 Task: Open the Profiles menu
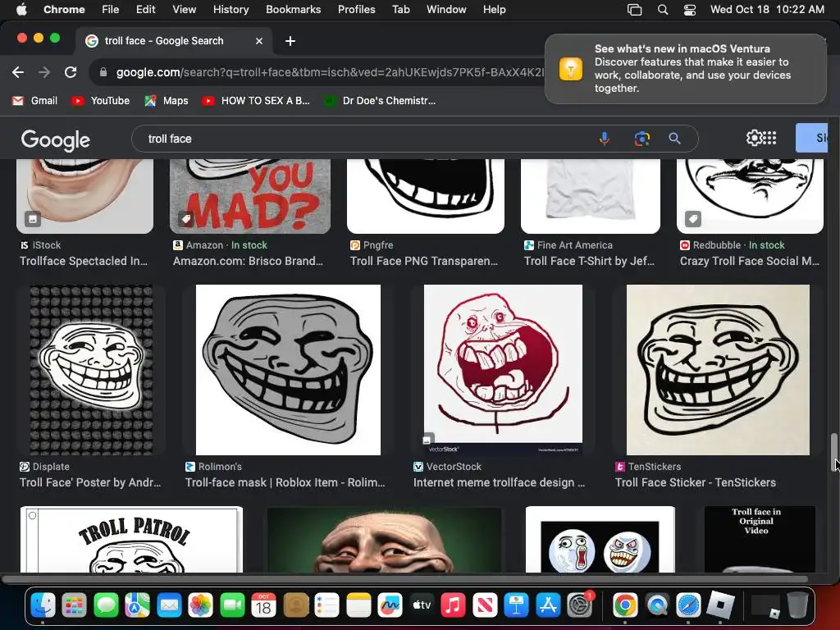tap(356, 9)
